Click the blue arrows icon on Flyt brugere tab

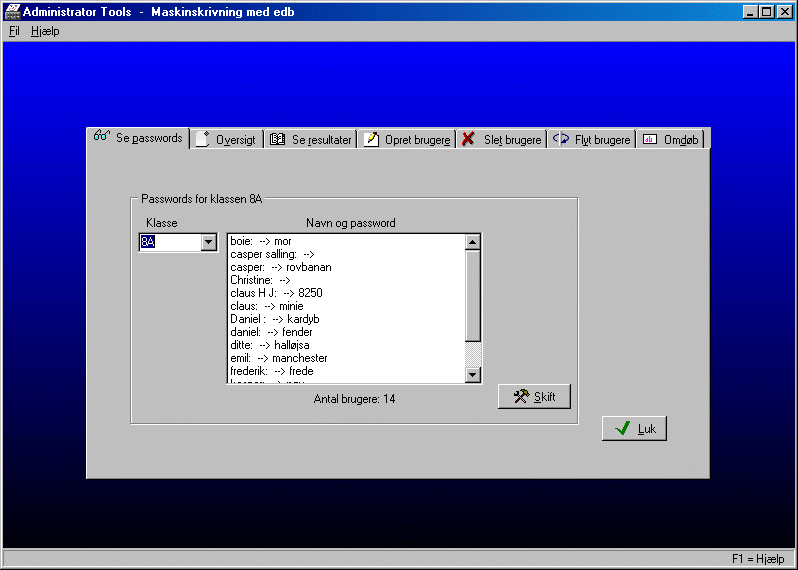pos(561,138)
